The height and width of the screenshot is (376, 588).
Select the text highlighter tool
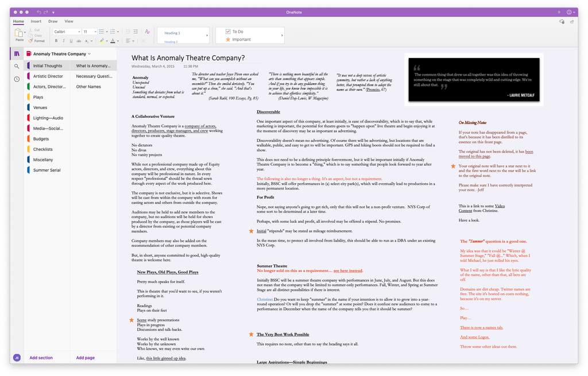[102, 41]
